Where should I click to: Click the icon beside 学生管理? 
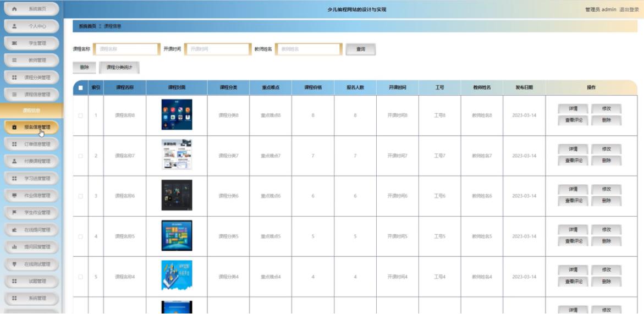coord(14,43)
